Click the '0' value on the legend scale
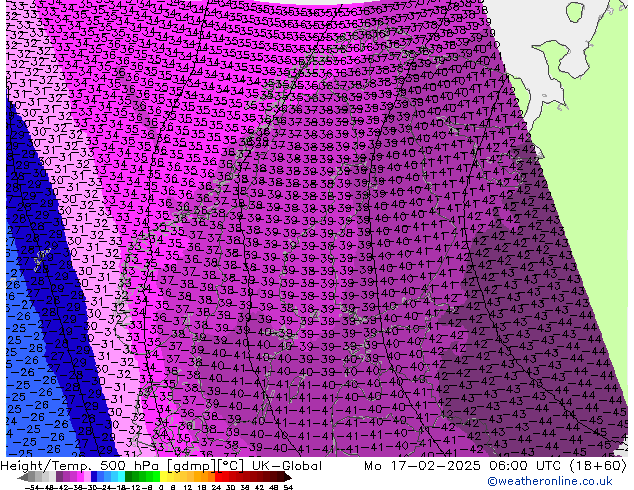This screenshot has height=490, width=634. [161, 488]
